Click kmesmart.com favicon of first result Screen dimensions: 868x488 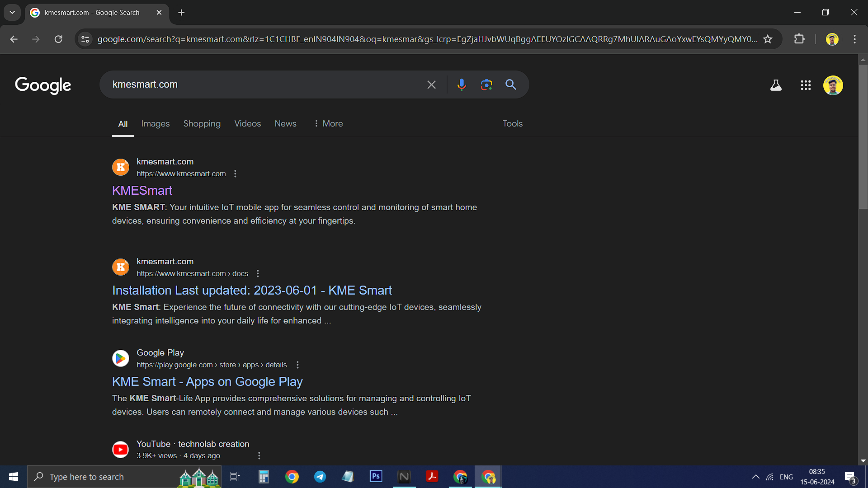pos(121,167)
